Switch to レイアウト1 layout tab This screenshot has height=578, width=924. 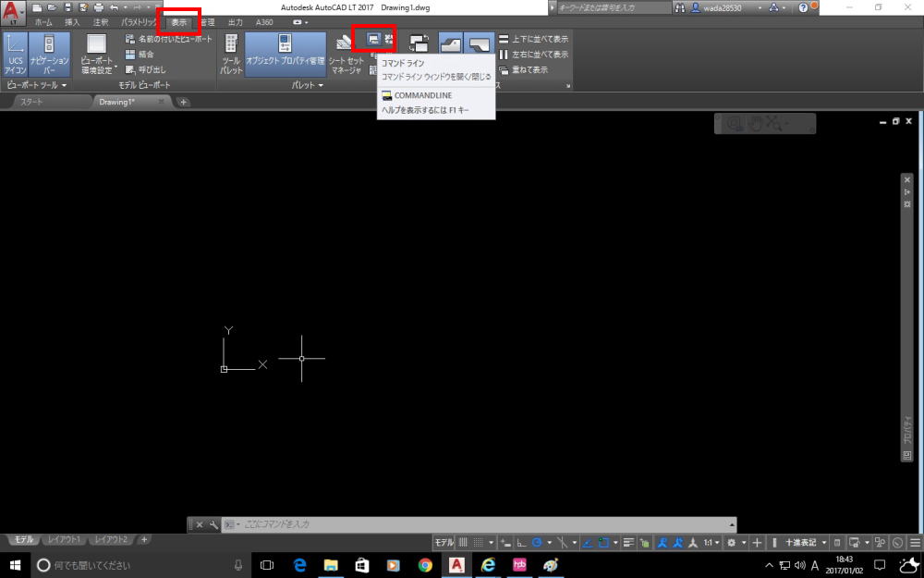[64, 540]
